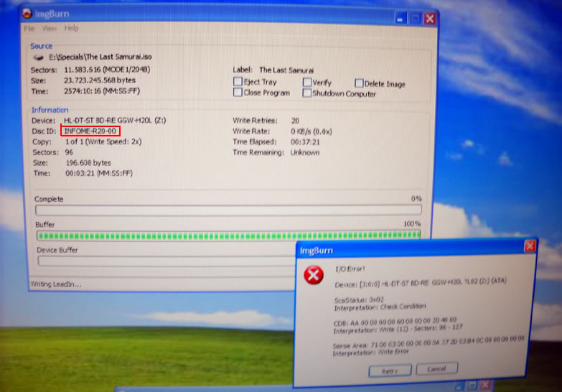Click the error dialog Device line

click(x=421, y=283)
